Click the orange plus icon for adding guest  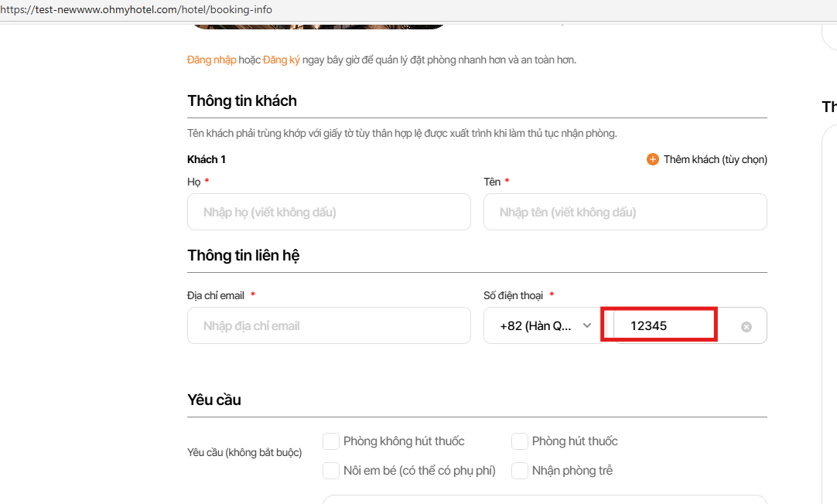(653, 159)
